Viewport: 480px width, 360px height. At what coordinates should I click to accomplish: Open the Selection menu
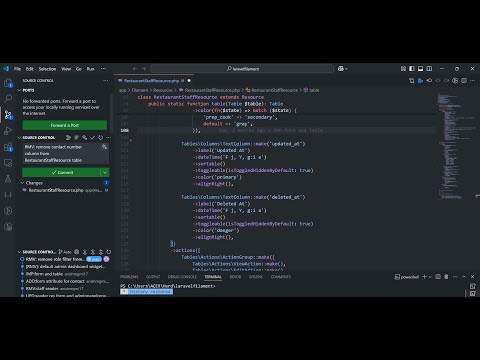(47, 69)
